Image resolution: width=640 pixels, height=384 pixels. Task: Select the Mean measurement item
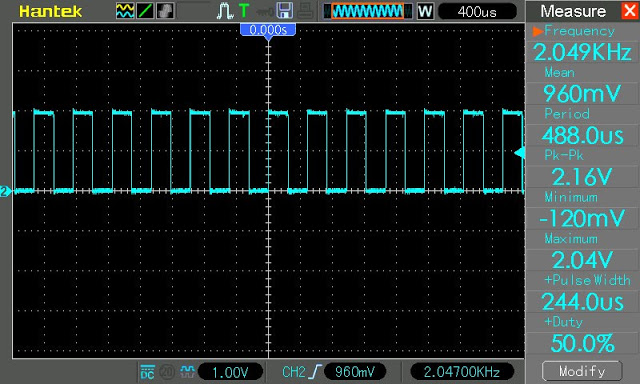(x=560, y=73)
